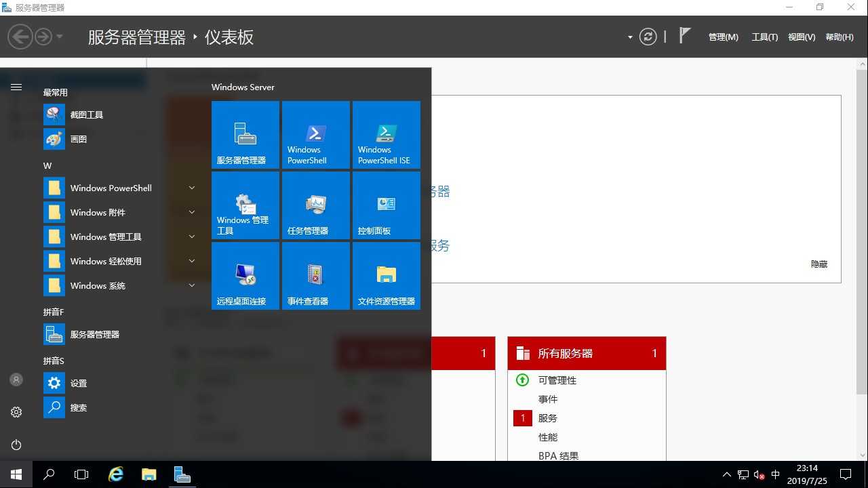Open the navigation history dropdown arrow
The height and width of the screenshot is (488, 868).
(60, 37)
